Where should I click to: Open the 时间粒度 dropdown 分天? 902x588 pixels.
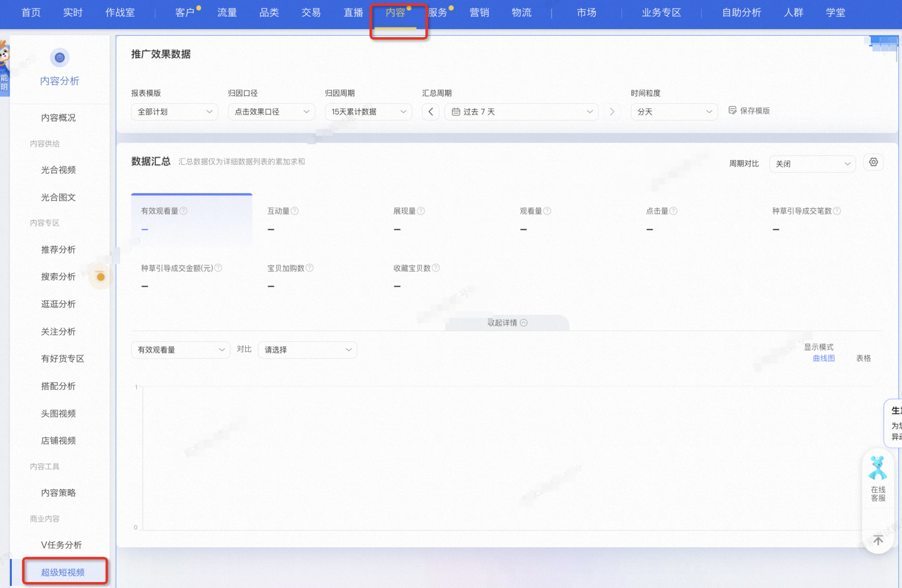coord(674,112)
